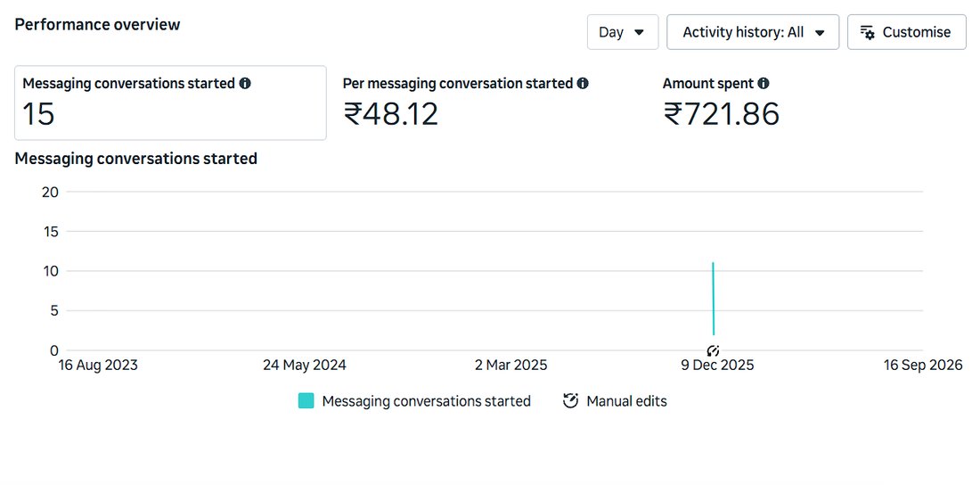Click the teal data spike on chart
Screen dimensions: 980x485
(713, 300)
